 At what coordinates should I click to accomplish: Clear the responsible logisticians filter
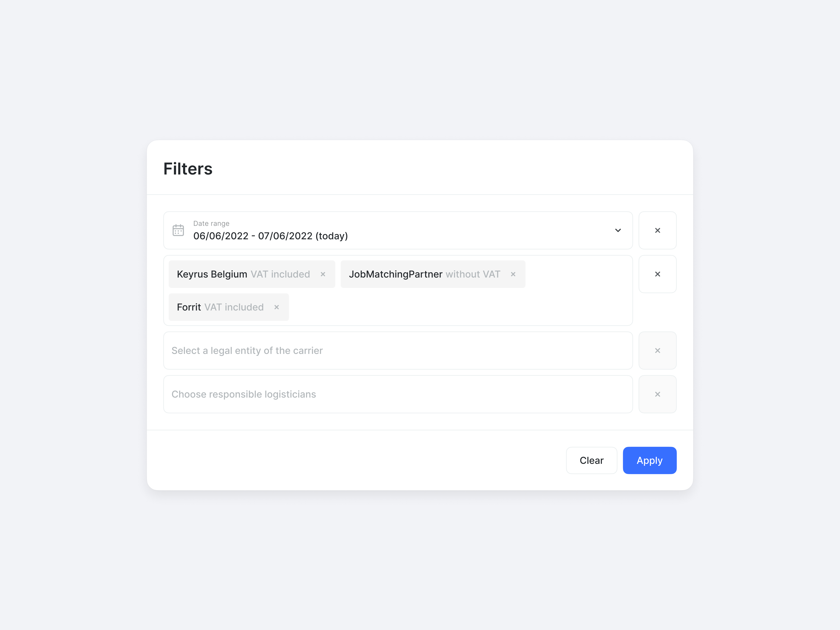pyautogui.click(x=657, y=394)
